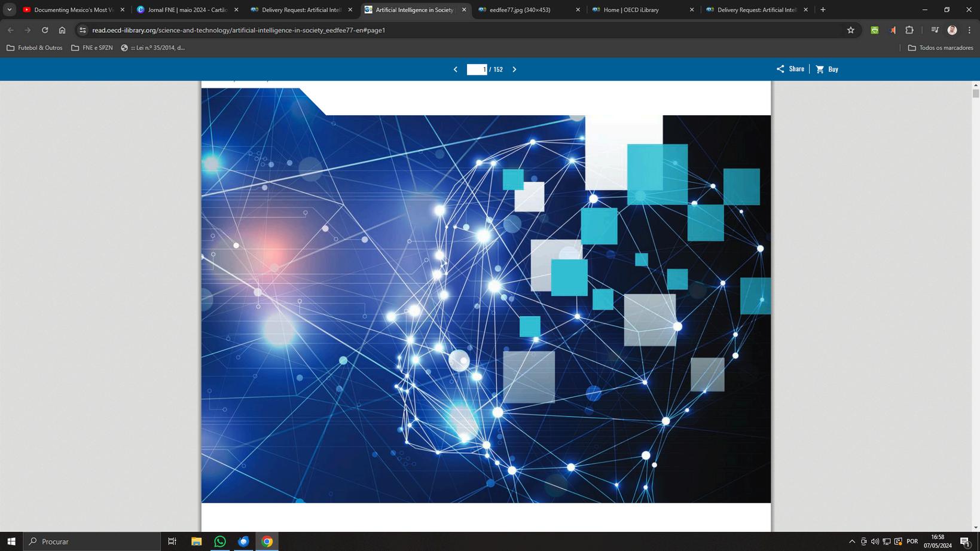Click the Buy cart button
This screenshot has width=980, height=551.
[827, 69]
